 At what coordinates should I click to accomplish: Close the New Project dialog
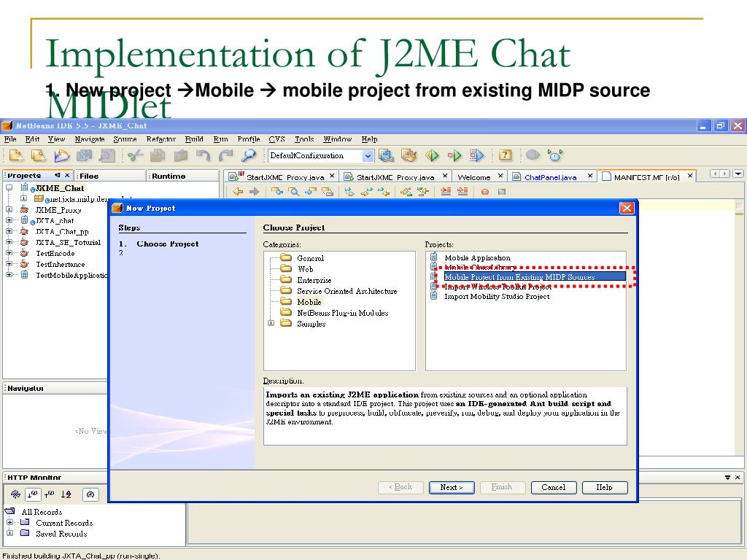point(627,208)
